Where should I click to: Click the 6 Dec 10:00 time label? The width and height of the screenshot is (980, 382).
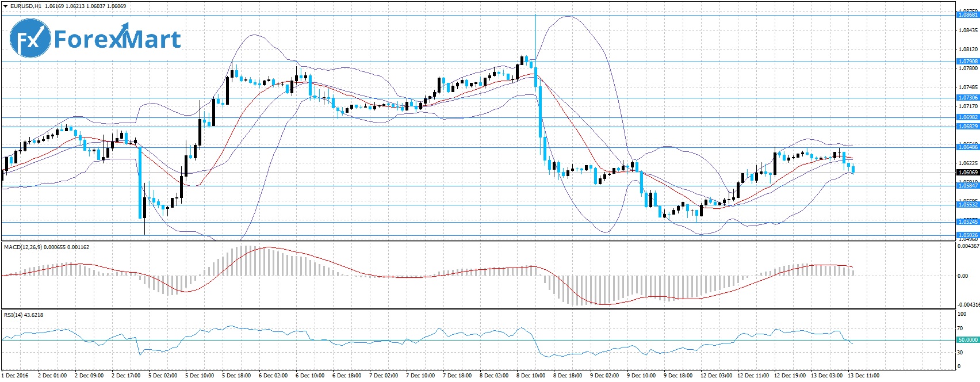(x=310, y=376)
